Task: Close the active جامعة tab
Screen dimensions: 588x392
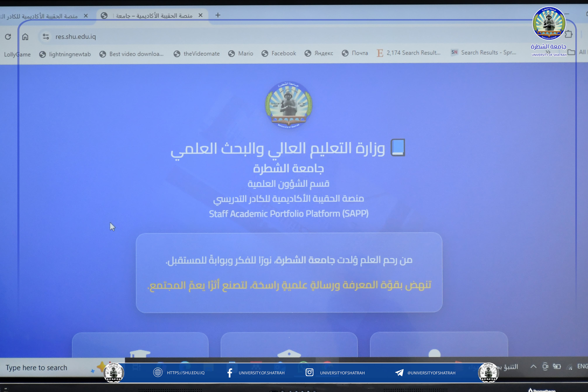Action: click(201, 15)
